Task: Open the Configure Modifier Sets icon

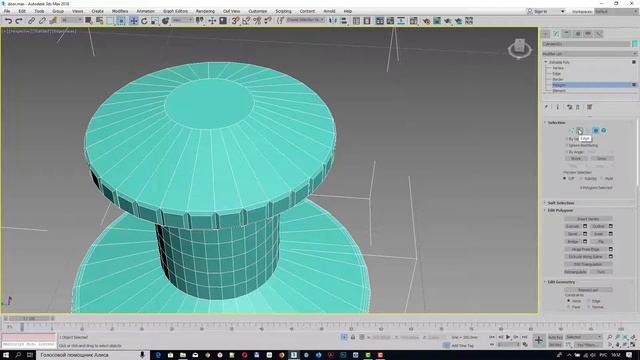Action: click(x=589, y=107)
